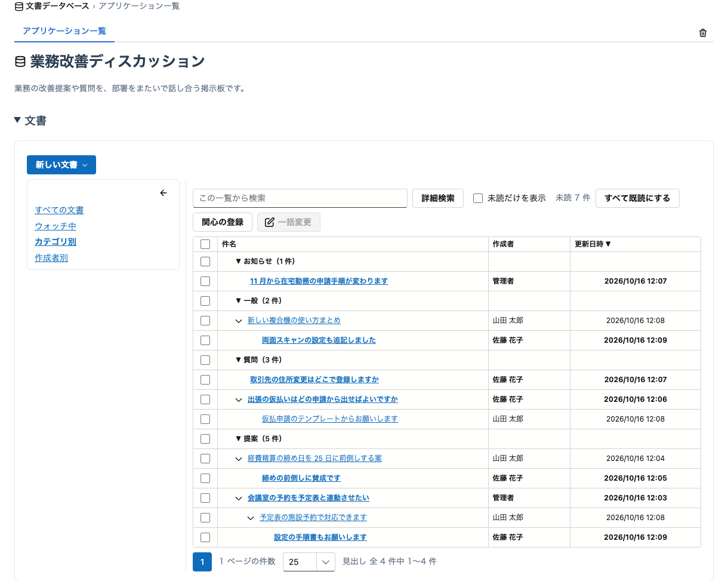Open 取引先の住所変更はどこで登録しますか document
Viewport: 728px width, 581px height.
(314, 380)
